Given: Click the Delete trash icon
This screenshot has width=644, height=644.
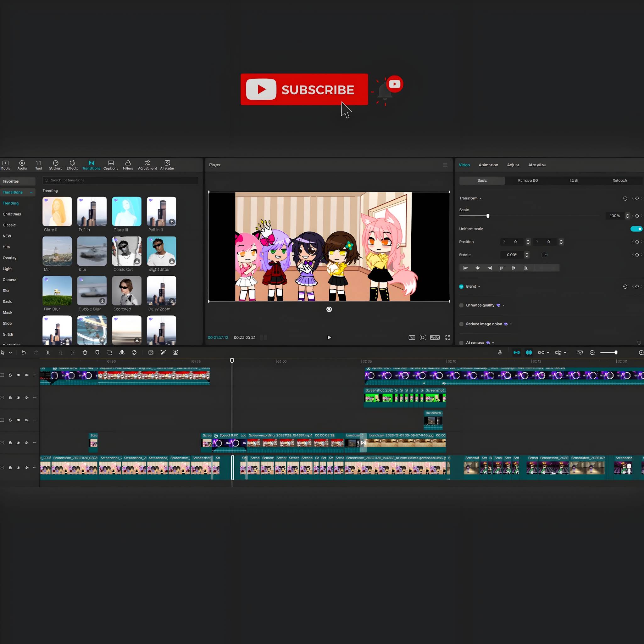Looking at the screenshot, I should 85,352.
